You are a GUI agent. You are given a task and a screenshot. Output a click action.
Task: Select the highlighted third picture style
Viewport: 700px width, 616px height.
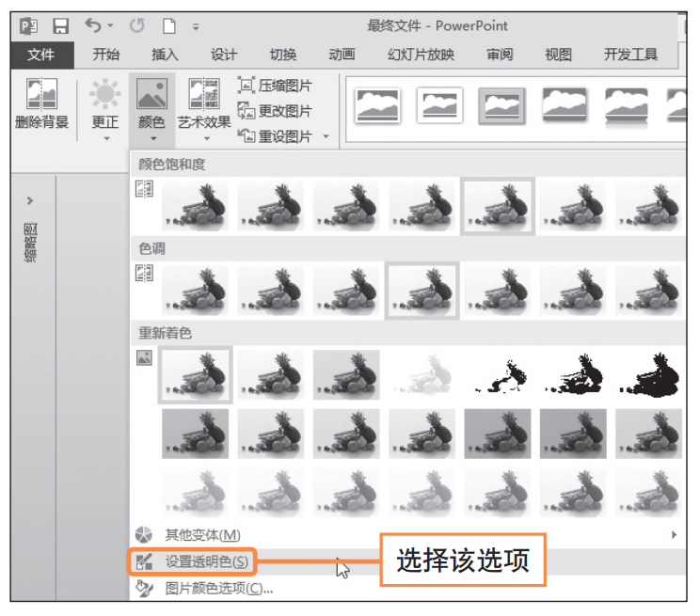pyautogui.click(x=501, y=105)
